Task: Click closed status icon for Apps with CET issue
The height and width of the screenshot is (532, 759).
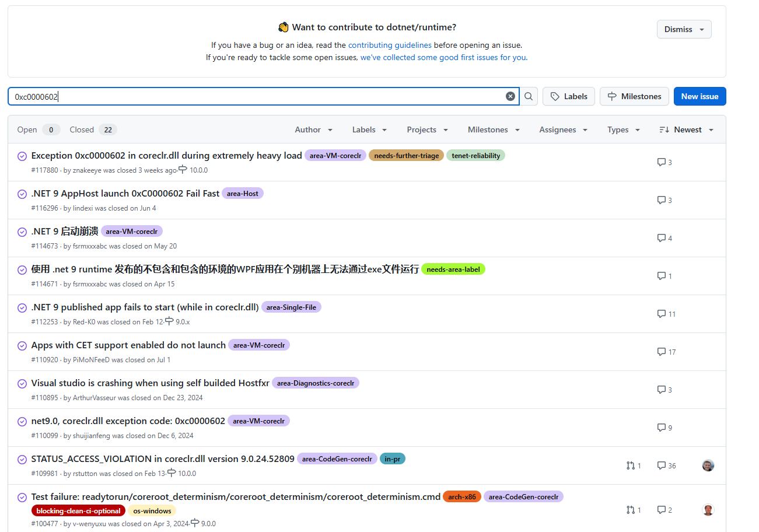Action: pyautogui.click(x=22, y=346)
